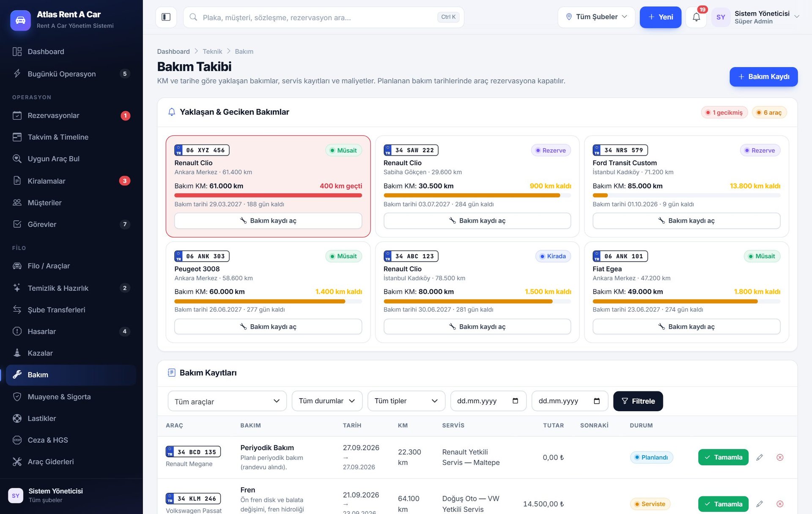This screenshot has width=812, height=514.
Task: Focus the global search input
Action: [324, 17]
